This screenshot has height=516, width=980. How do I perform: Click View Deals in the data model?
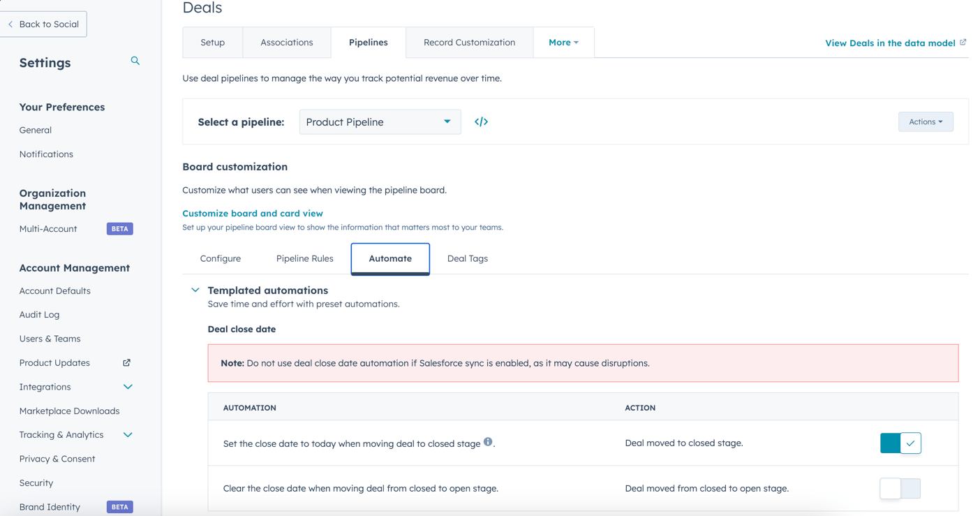889,43
